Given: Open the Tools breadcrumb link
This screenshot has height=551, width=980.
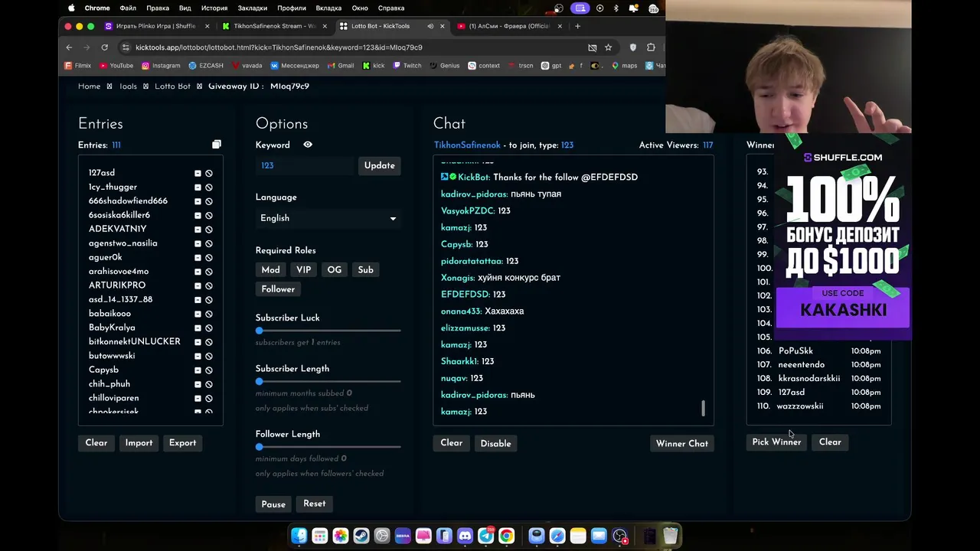Looking at the screenshot, I should click(x=128, y=86).
